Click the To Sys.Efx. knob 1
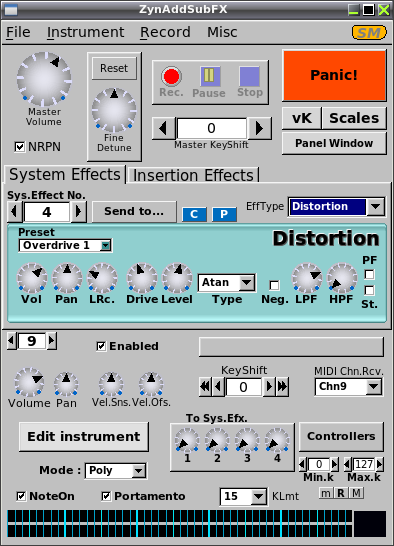This screenshot has width=394, height=546. 187,440
